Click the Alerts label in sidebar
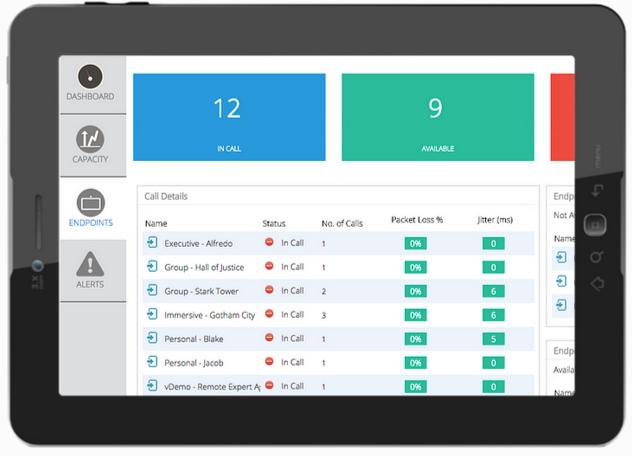632x456 pixels. tap(90, 285)
